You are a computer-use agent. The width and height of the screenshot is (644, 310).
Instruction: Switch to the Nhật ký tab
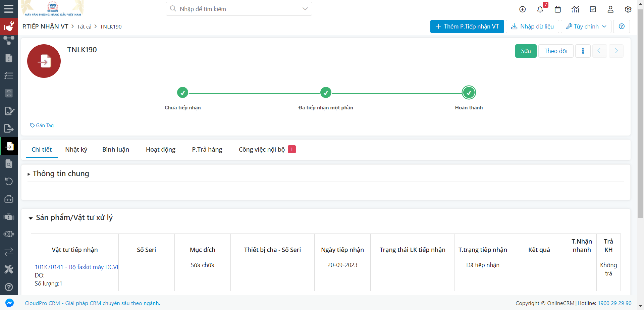pyautogui.click(x=76, y=150)
